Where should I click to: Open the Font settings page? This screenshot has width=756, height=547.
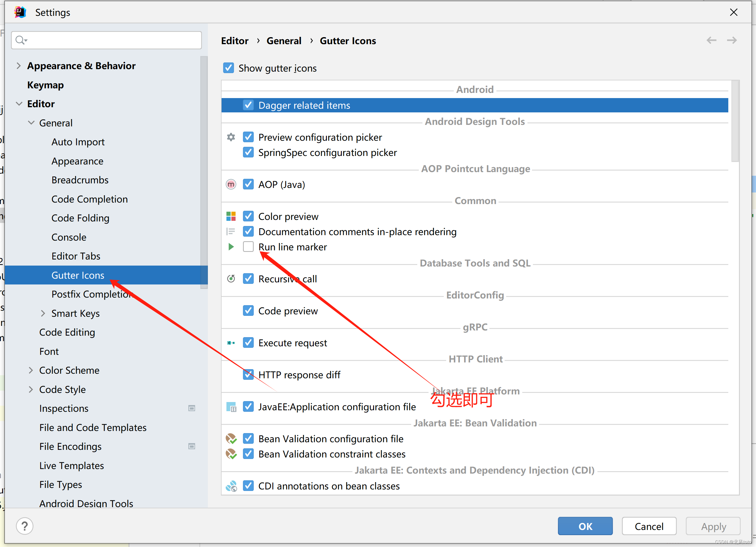pos(49,351)
